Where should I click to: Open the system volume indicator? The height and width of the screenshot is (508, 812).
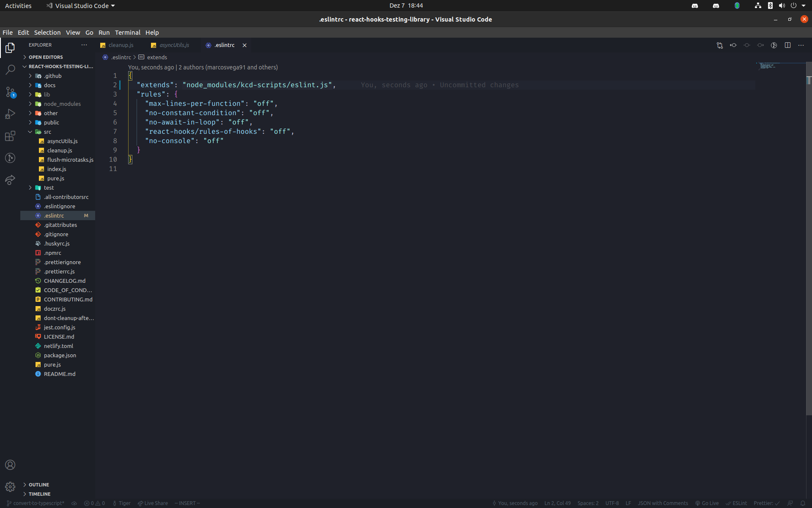(782, 6)
